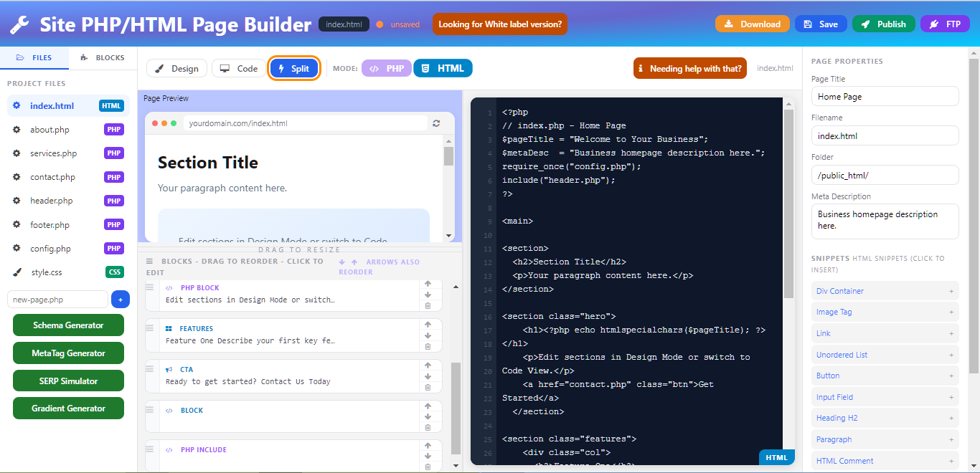The width and height of the screenshot is (980, 473).
Task: Open contact.php file
Action: tap(68, 177)
